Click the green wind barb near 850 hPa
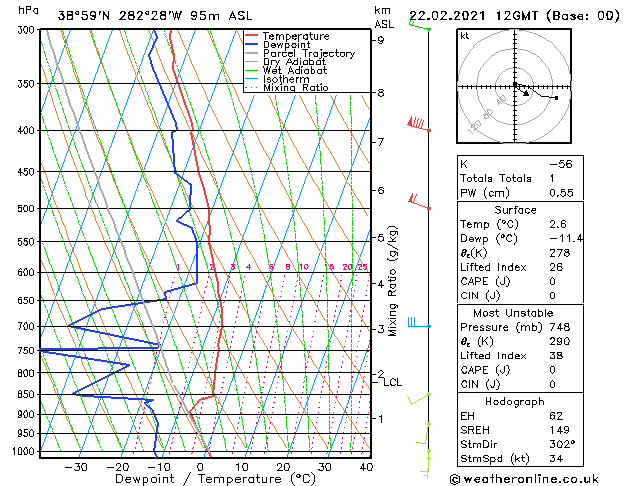 [419, 399]
